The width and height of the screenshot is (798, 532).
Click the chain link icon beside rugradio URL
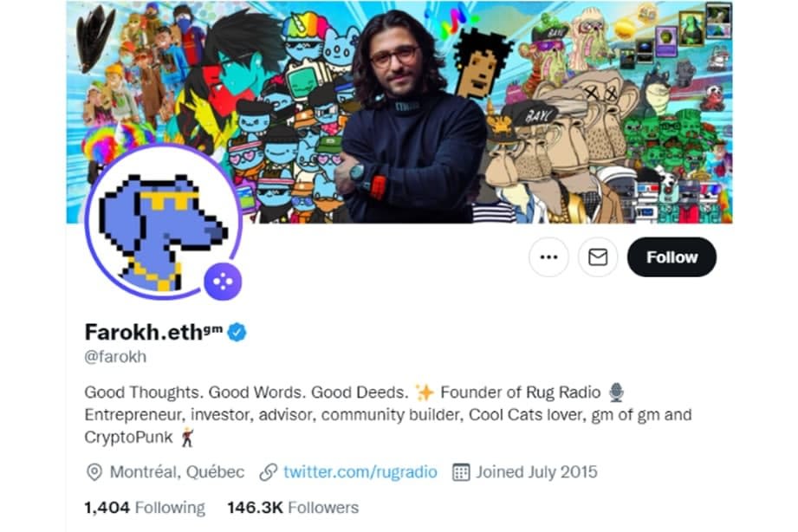click(269, 472)
